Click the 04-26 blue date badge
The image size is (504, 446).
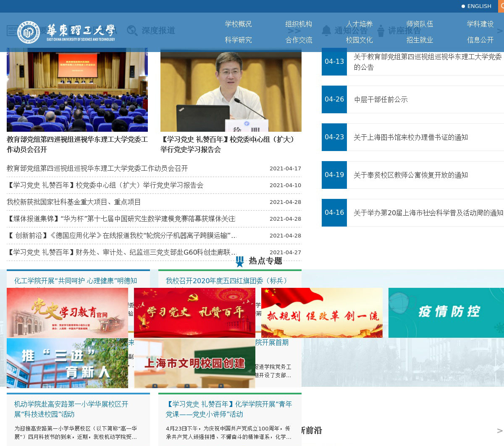point(334,99)
